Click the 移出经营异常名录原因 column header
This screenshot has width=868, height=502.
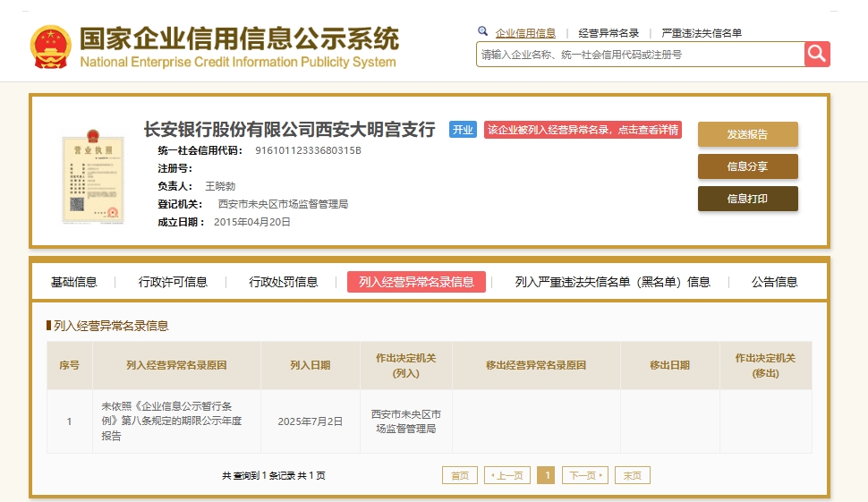[536, 365]
